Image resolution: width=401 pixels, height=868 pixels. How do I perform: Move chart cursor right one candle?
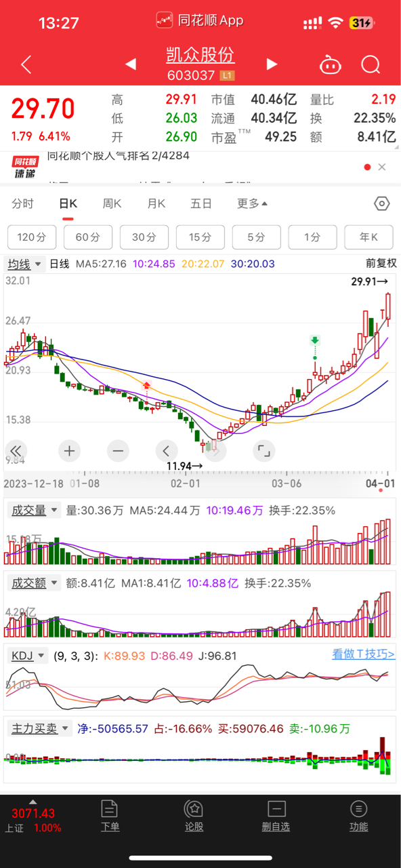215,450
